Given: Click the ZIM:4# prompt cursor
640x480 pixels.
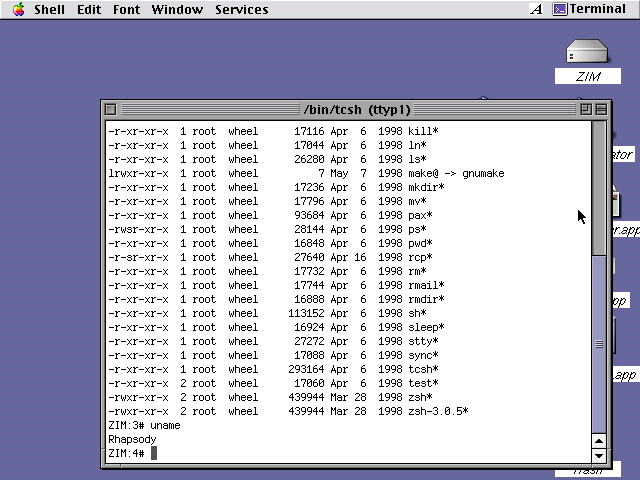Looking at the screenshot, I should pyautogui.click(x=154, y=453).
